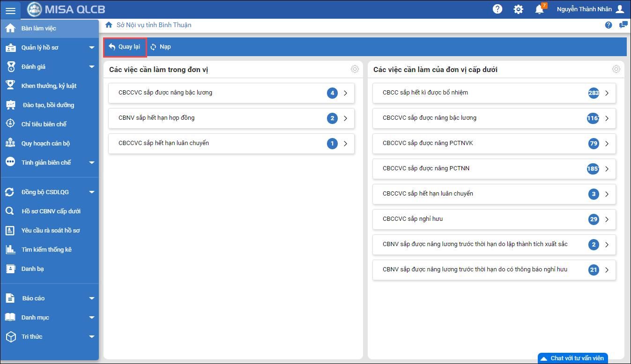Viewport: 631px width, 364px height.
Task: Open the feedback chat bubbles icon
Action: [623, 25]
